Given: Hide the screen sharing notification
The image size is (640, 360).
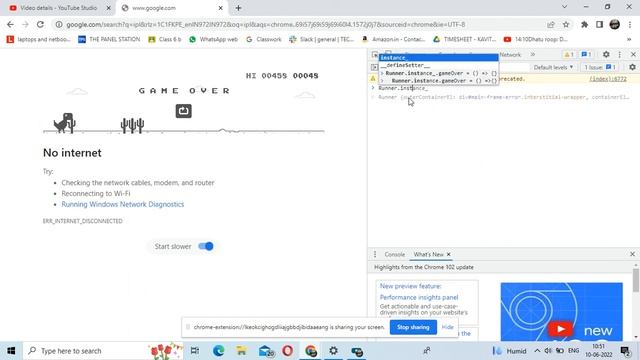Looking at the screenshot, I should click(x=447, y=327).
